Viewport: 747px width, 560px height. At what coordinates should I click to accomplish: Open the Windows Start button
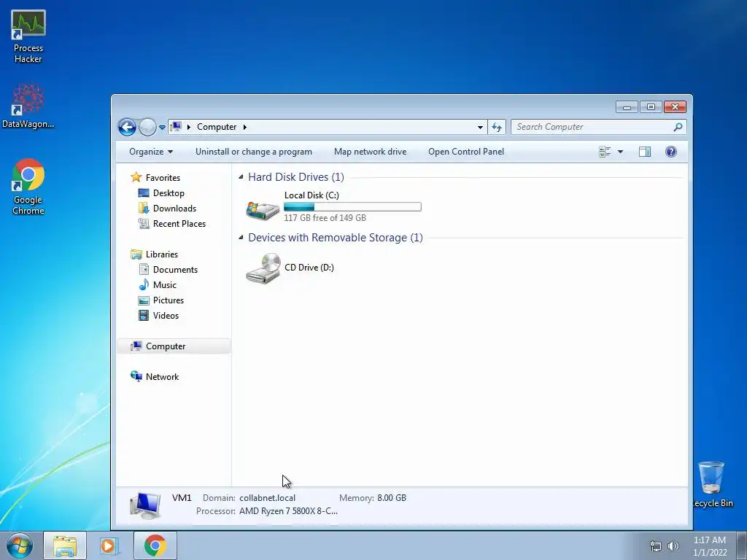pos(20,545)
